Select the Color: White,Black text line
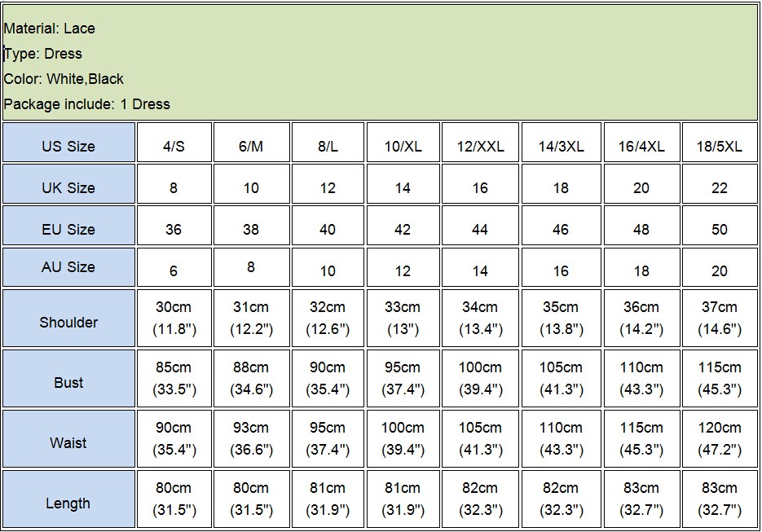 click(x=64, y=79)
